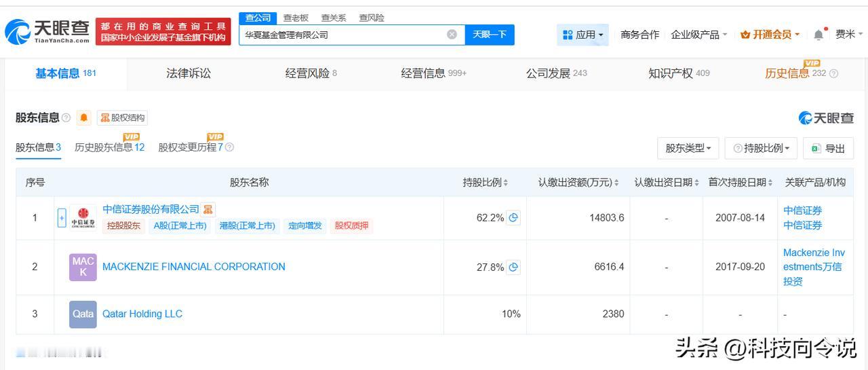Switch to 公司发展 tab
The image size is (868, 370).
click(x=557, y=73)
